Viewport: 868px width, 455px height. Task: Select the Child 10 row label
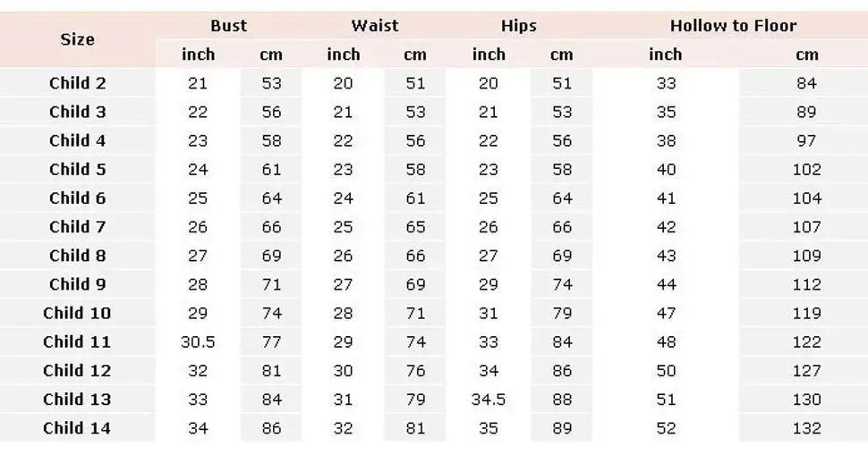pyautogui.click(x=78, y=314)
